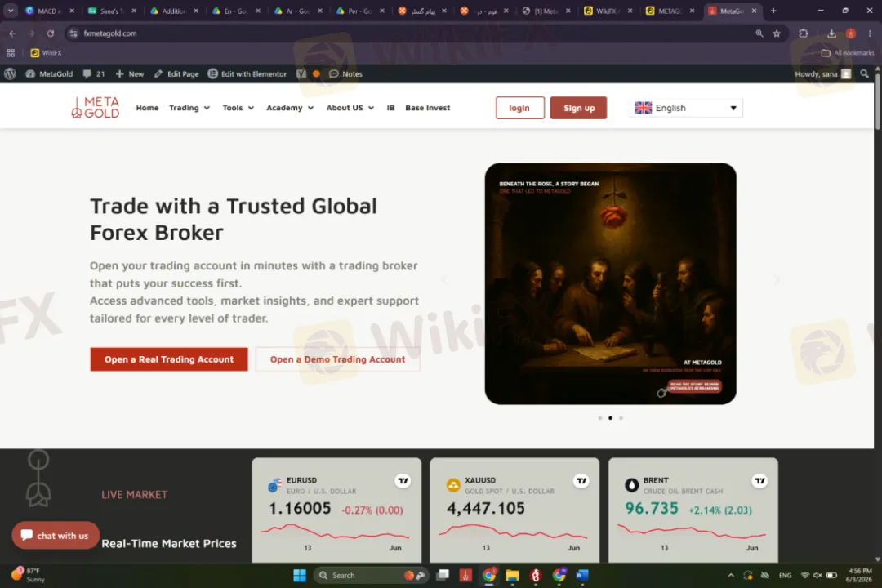
Task: Open Base Invest menu item
Action: [427, 108]
